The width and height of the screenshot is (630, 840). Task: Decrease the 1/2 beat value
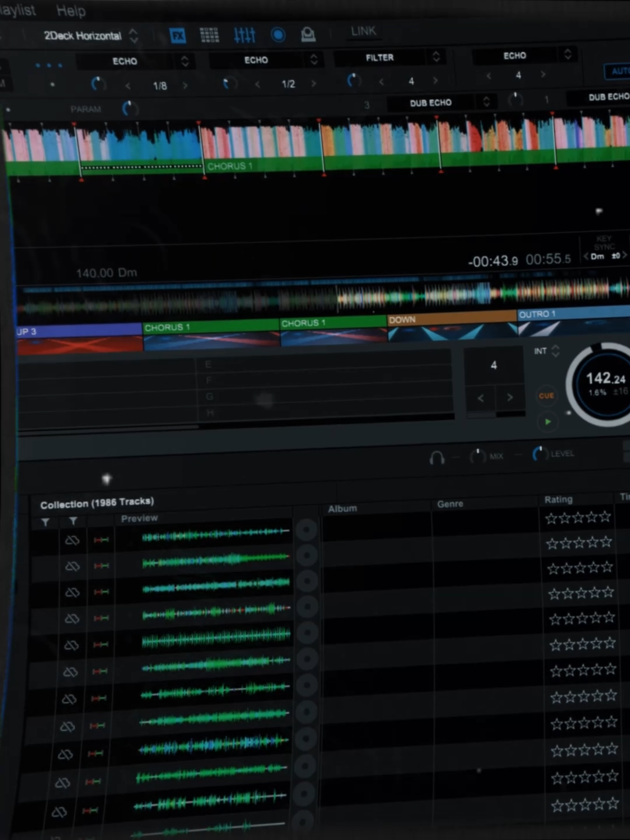click(x=257, y=84)
